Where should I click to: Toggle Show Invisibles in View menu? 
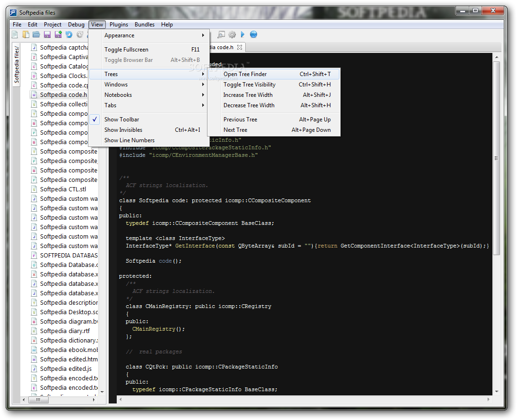[148, 130]
